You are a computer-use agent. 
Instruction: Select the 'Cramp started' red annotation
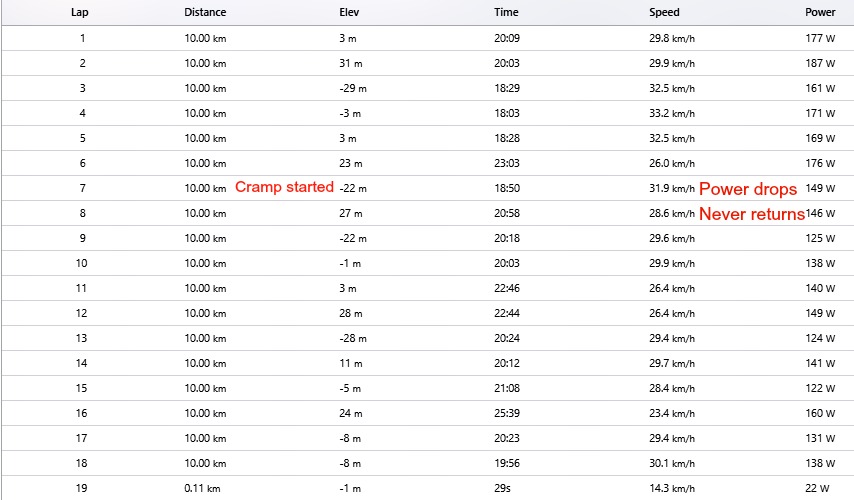coord(284,188)
